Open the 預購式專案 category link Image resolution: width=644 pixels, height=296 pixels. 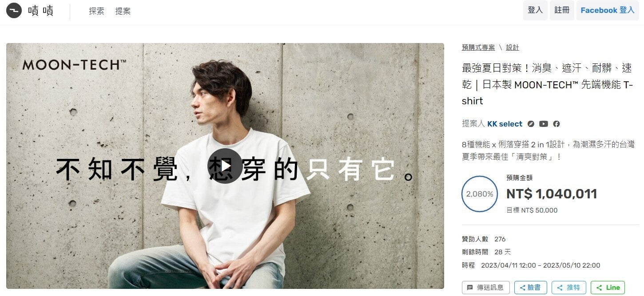pyautogui.click(x=478, y=47)
